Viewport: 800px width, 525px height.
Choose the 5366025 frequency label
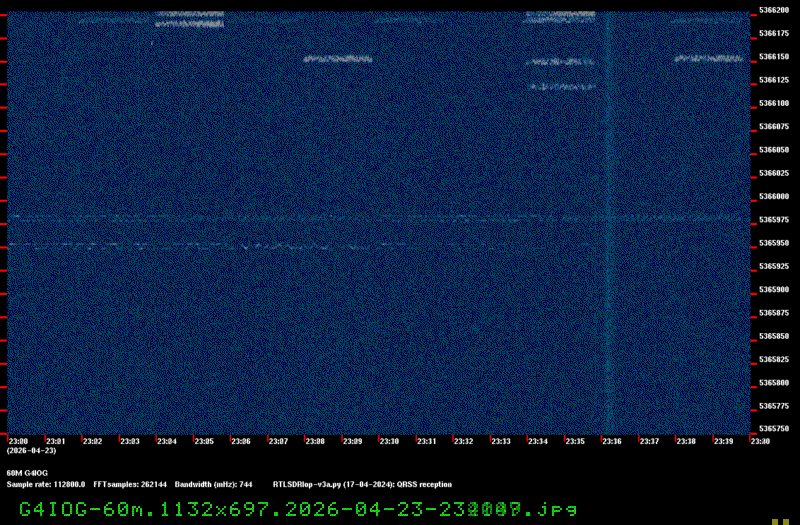(x=774, y=173)
